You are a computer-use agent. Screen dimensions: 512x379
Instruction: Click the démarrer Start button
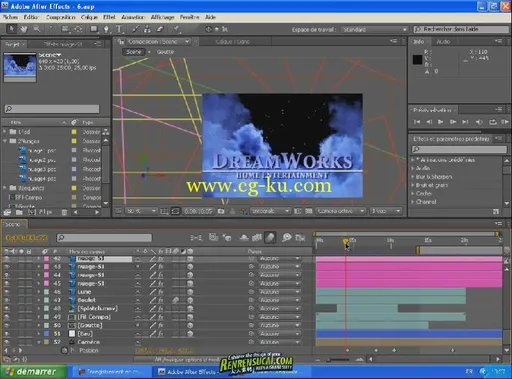click(x=33, y=372)
